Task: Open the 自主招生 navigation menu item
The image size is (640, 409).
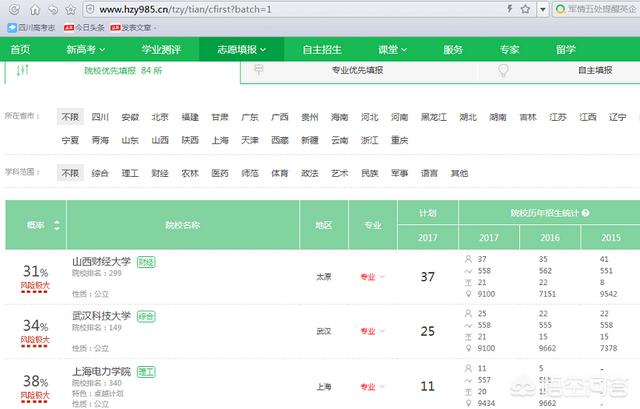Action: (323, 49)
